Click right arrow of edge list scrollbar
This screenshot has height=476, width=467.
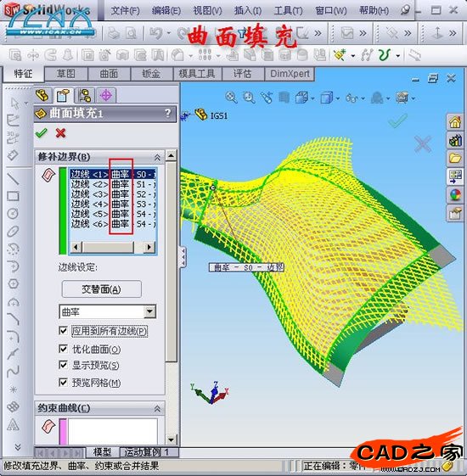[x=149, y=247]
